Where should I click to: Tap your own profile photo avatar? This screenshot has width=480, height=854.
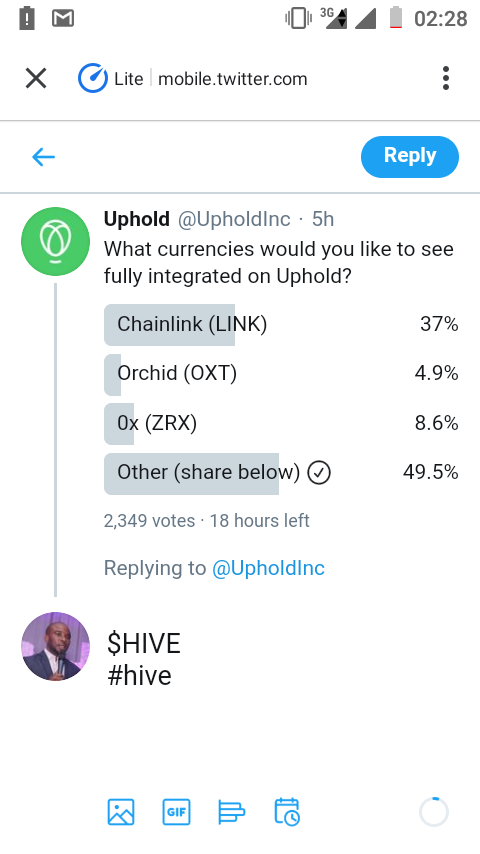coord(56,646)
